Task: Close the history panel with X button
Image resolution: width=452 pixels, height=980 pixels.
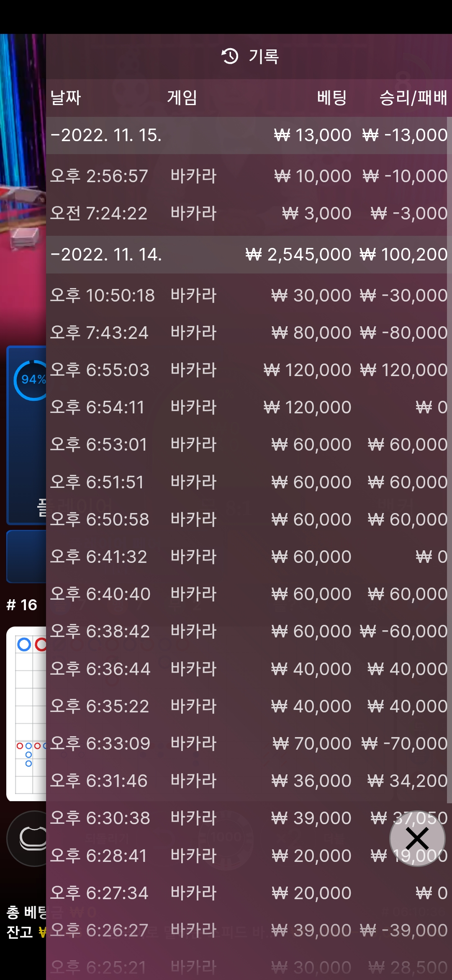Action: (417, 838)
